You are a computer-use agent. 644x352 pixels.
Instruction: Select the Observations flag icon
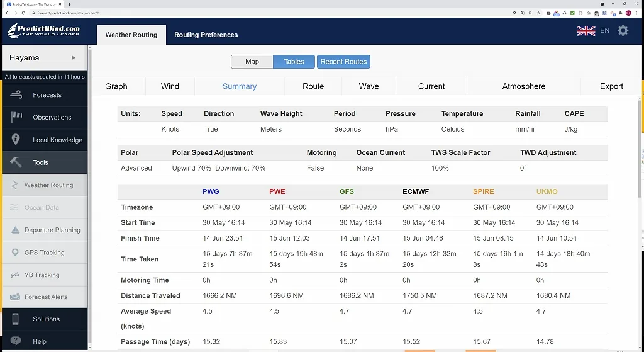(x=16, y=117)
